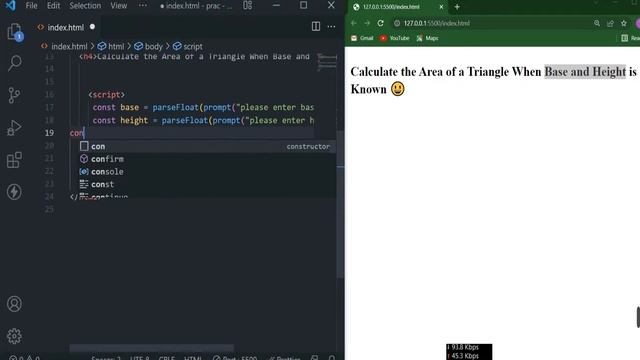This screenshot has height=360, width=640.
Task: Open the Selection menu
Action: 85,6
